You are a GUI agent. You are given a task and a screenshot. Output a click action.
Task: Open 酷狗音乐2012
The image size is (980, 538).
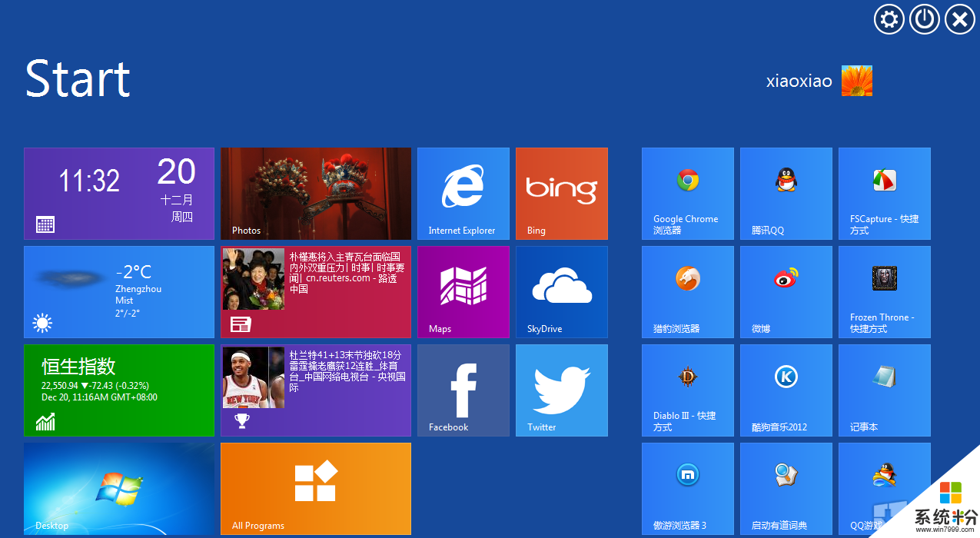click(786, 390)
